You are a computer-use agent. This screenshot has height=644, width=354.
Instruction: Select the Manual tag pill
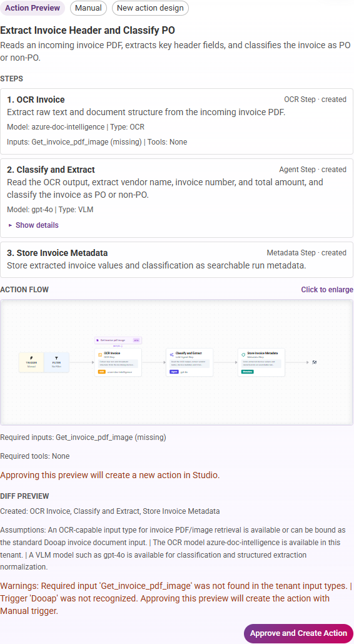(88, 8)
